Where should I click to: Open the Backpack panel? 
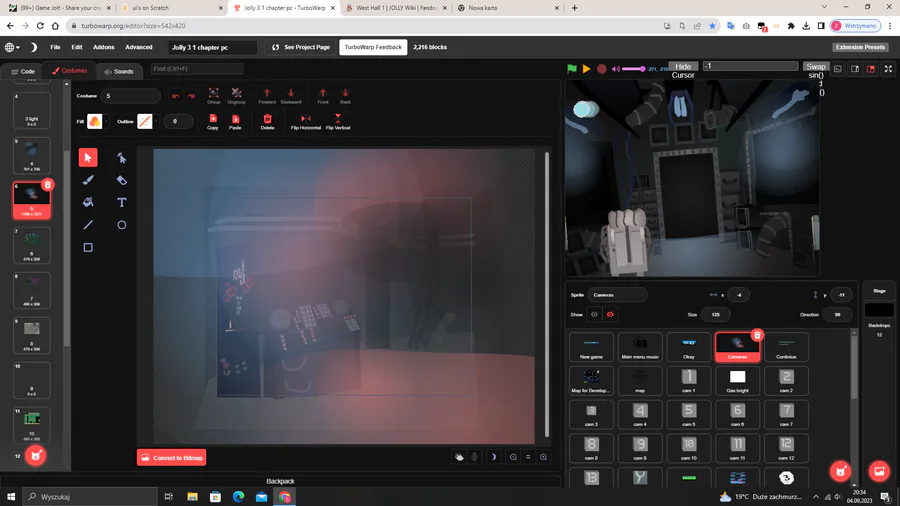pos(280,481)
